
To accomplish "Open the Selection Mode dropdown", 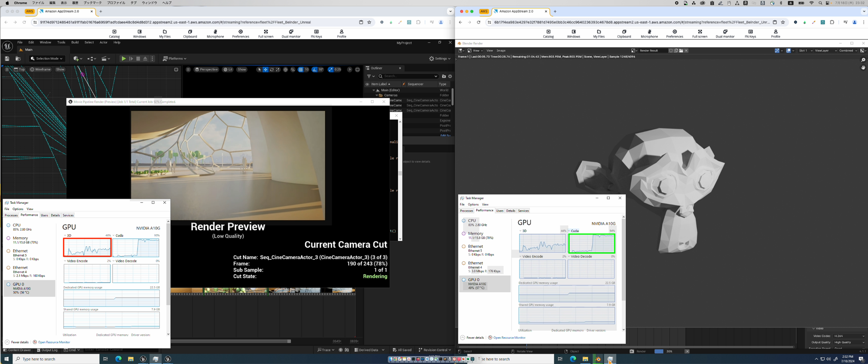I will tap(46, 58).
